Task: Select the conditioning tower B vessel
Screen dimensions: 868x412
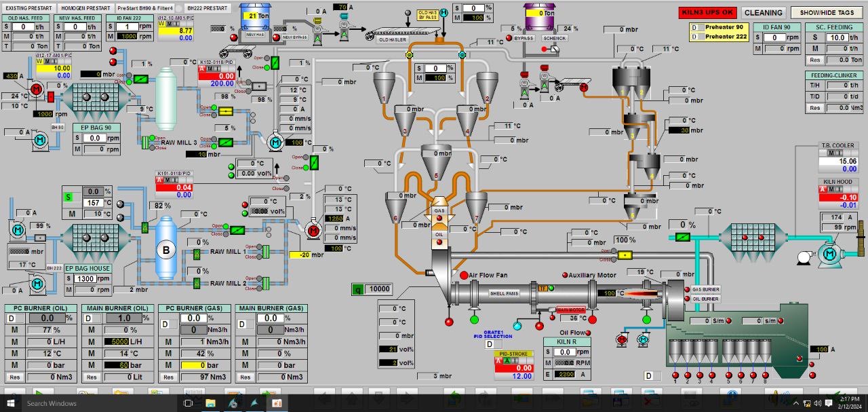Action: (x=165, y=249)
